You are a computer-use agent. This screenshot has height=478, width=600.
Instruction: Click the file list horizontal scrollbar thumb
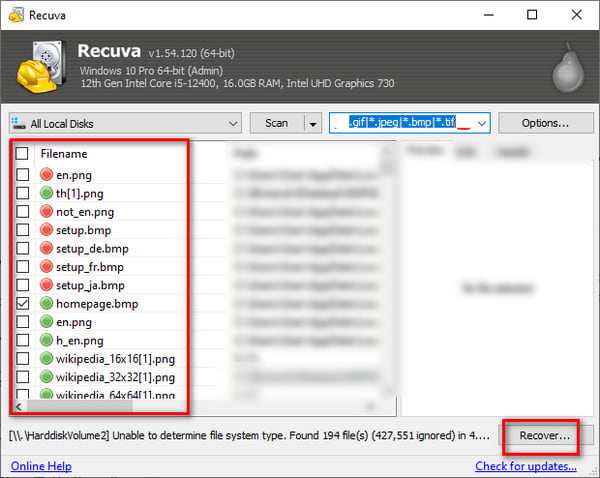[x=80, y=406]
